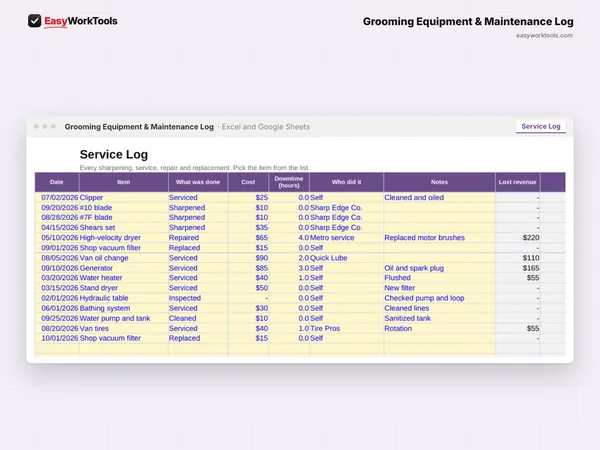The image size is (600, 450).
Task: Click the Flushed note cell
Action: coord(439,278)
